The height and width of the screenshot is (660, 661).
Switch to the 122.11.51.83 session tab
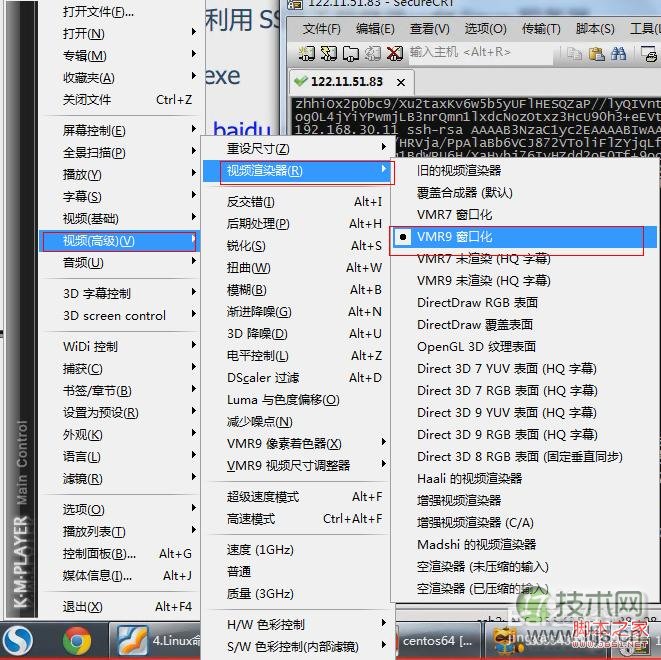(346, 82)
